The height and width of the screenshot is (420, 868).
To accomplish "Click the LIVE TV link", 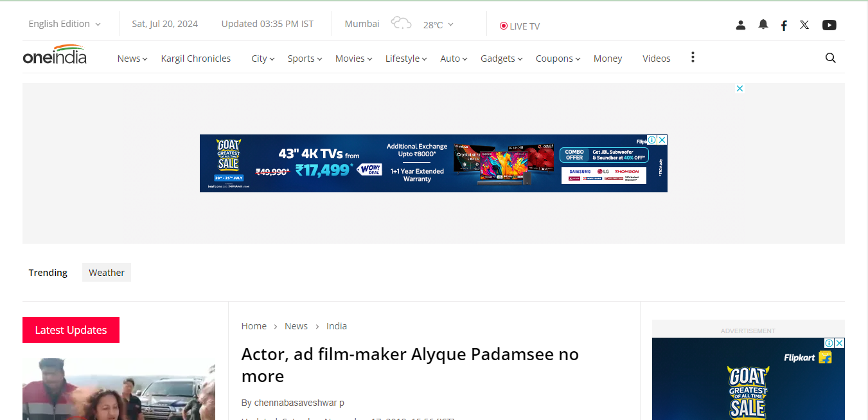I will click(x=520, y=26).
